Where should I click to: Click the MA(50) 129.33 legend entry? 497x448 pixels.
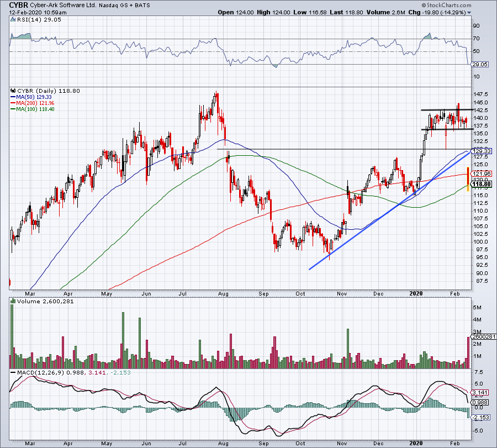34,97
